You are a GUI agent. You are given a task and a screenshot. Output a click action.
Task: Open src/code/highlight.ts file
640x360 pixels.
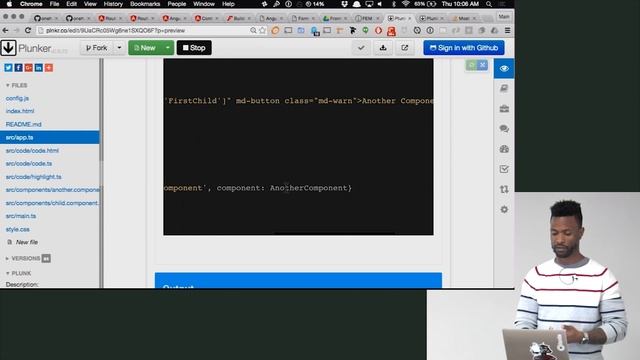click(33, 177)
